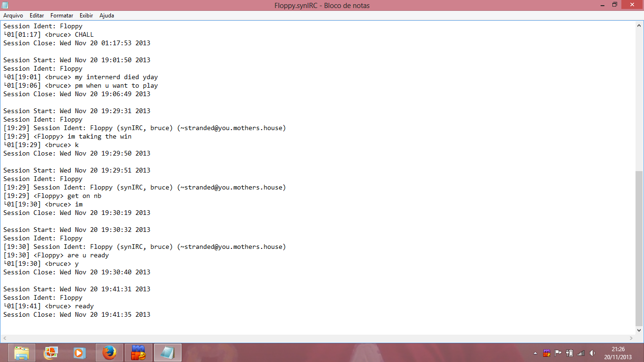Open Firefox from the taskbar
Image resolution: width=644 pixels, height=362 pixels.
pyautogui.click(x=109, y=353)
